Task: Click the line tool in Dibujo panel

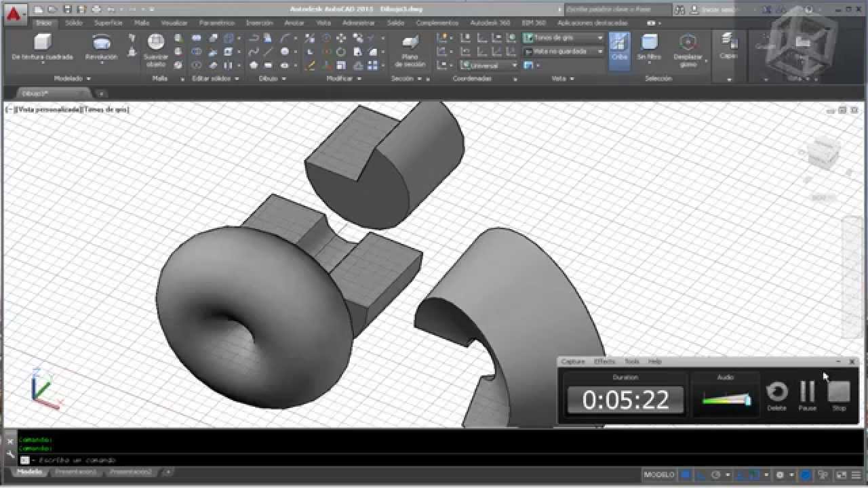Action: pos(269,52)
